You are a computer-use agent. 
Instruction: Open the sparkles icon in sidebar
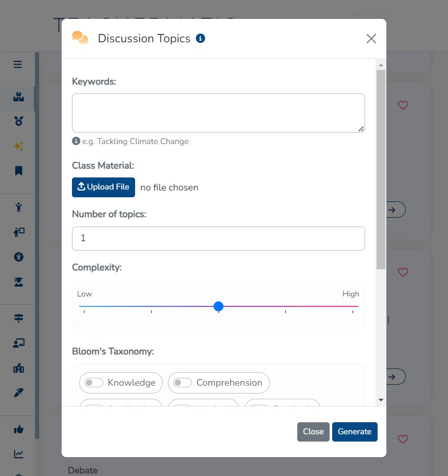18,146
